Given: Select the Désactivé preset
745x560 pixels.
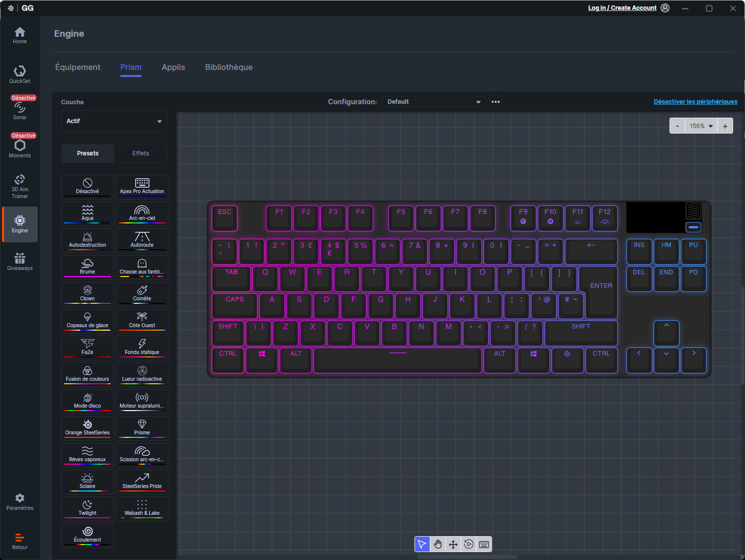Looking at the screenshot, I should 87,187.
